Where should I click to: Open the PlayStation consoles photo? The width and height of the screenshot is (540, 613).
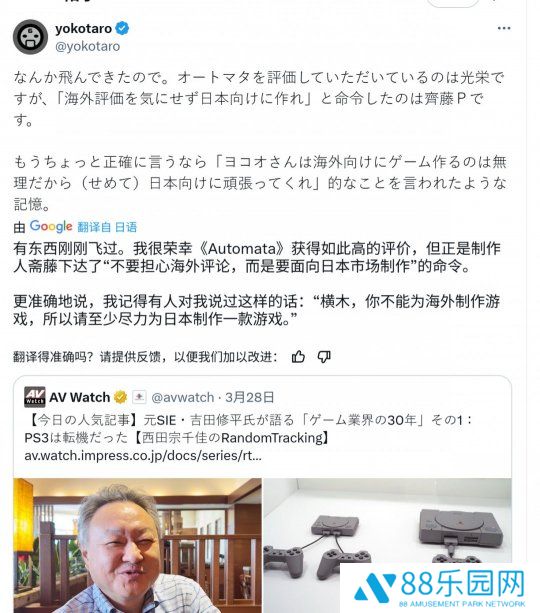388,522
